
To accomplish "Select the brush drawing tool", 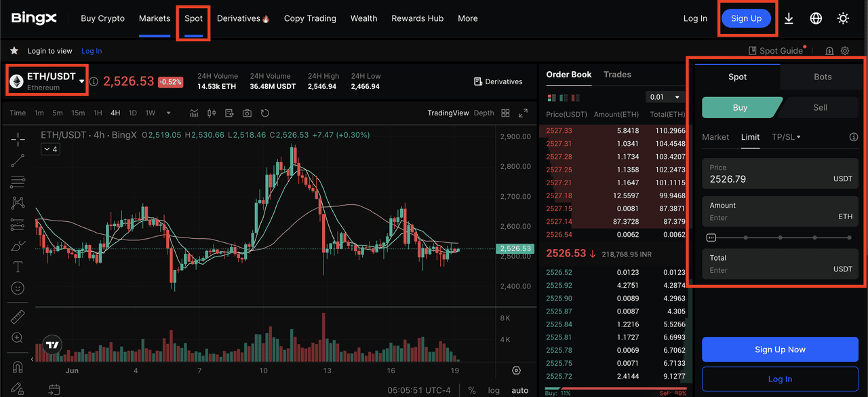I will (18, 246).
